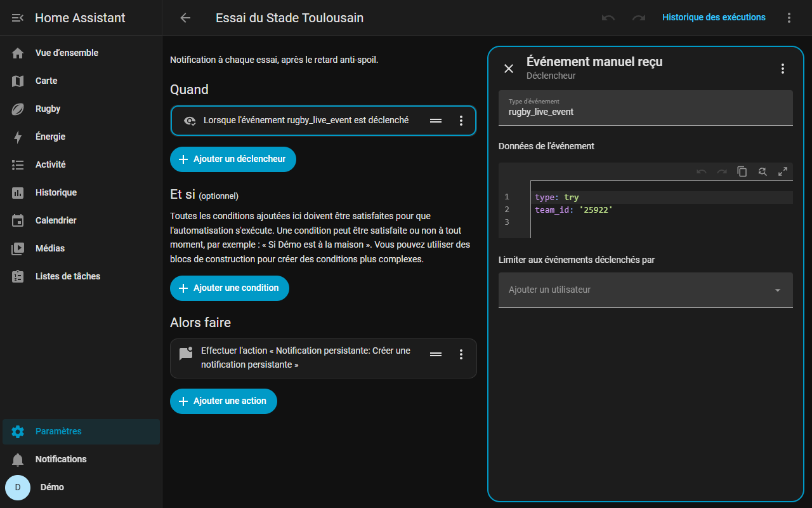Click drag handle on rugby_live_event trigger row

click(x=436, y=121)
